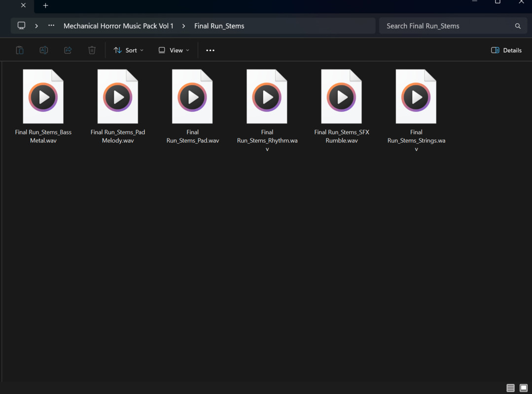
Task: Add a new File Explorer tab
Action: (45, 5)
